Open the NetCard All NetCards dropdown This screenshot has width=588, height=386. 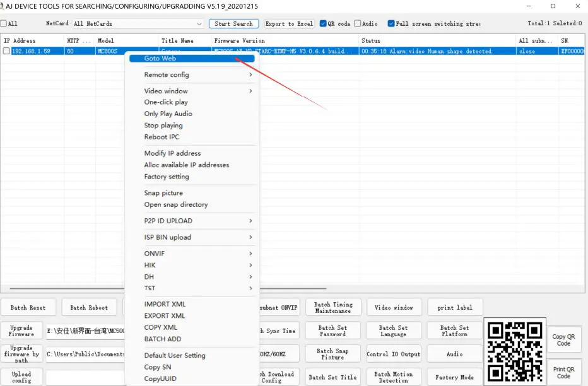click(138, 23)
